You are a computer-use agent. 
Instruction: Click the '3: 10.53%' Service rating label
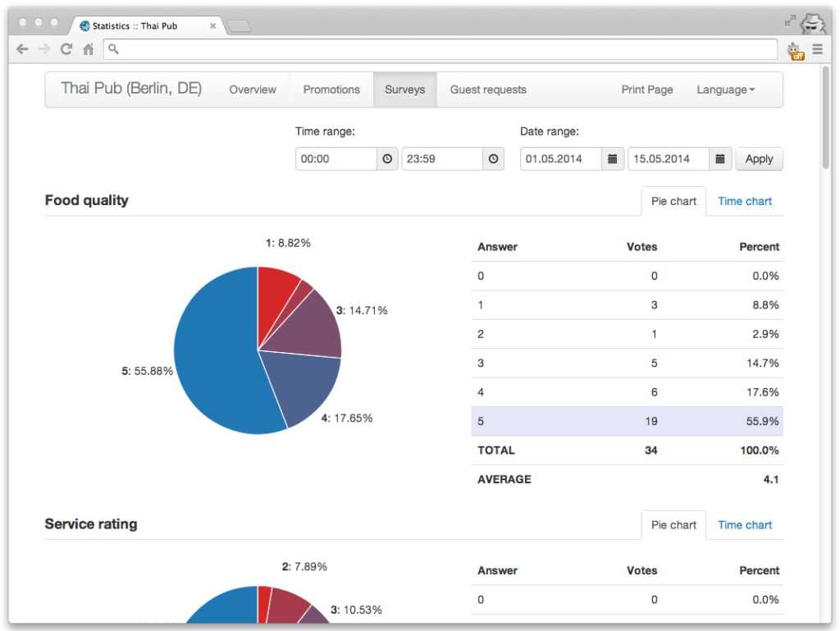[x=356, y=610]
